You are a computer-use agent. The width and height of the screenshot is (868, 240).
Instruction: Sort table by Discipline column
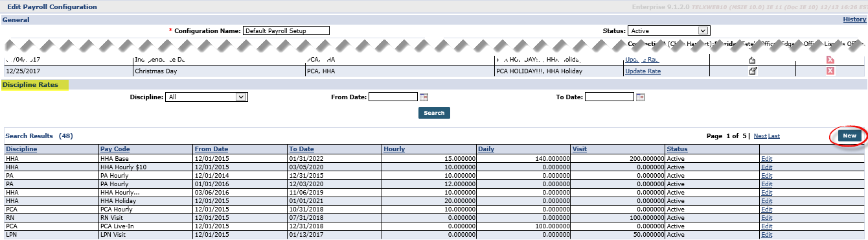pyautogui.click(x=21, y=149)
